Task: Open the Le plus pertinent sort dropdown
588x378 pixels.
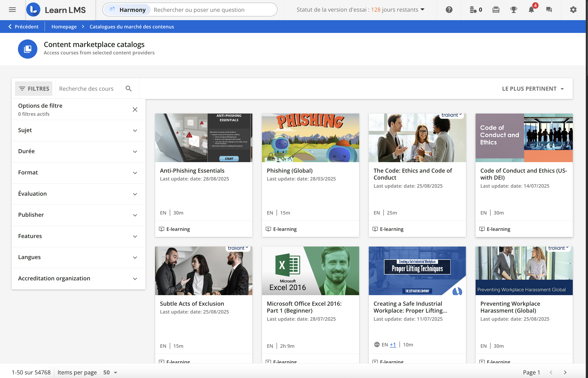Action: pyautogui.click(x=533, y=89)
